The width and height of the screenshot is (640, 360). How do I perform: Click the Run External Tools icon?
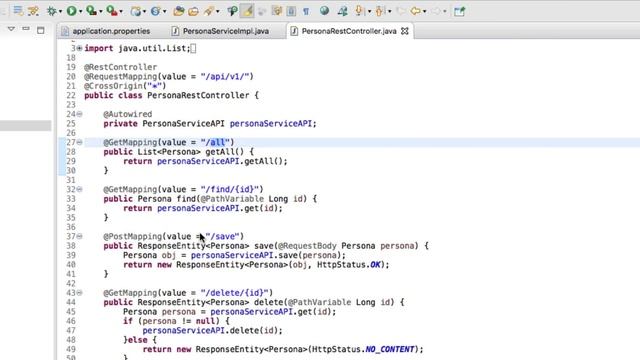pyautogui.click(x=111, y=11)
